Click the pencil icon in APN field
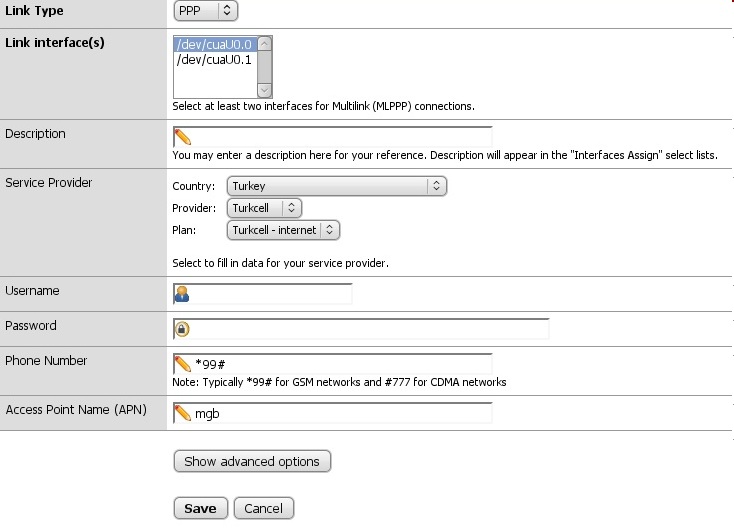This screenshot has width=734, height=531. (182, 413)
